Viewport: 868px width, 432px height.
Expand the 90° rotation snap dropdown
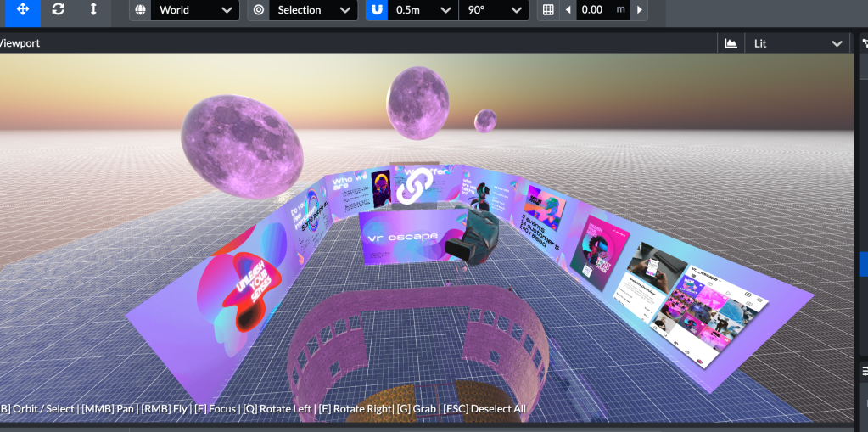pyautogui.click(x=495, y=10)
